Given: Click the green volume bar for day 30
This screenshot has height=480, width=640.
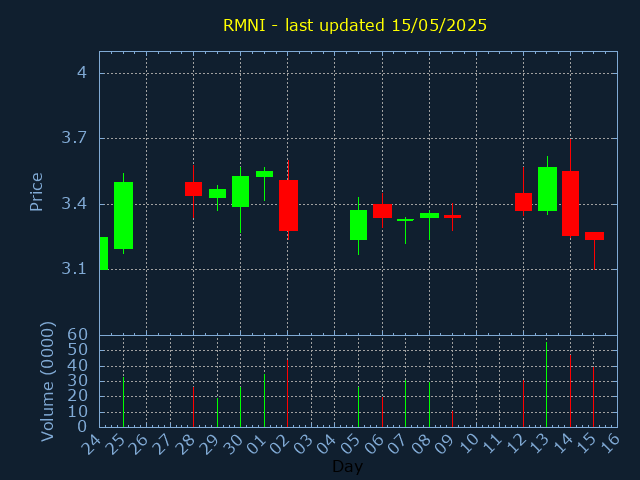Looking at the screenshot, I should tap(240, 407).
